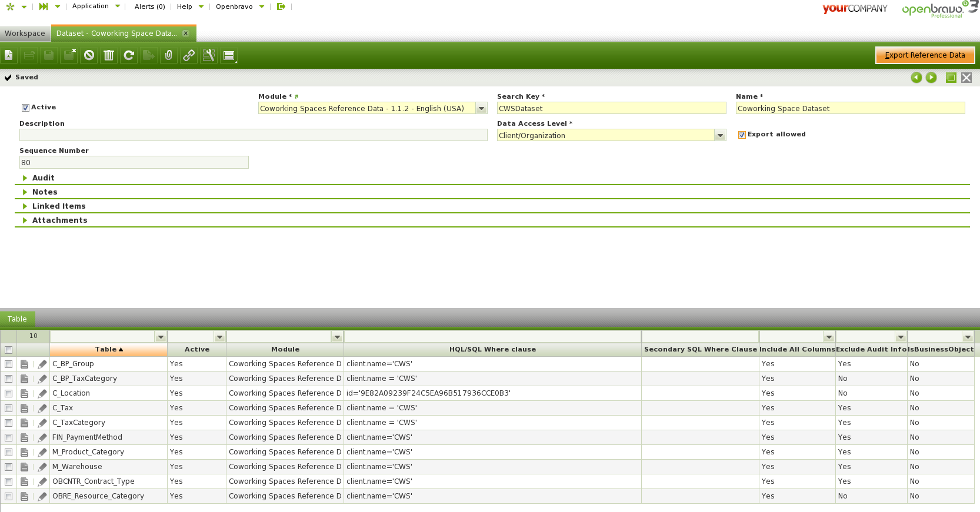Viewport: 980px width, 512px height.
Task: Click the chain link toolbar icon
Action: 189,55
